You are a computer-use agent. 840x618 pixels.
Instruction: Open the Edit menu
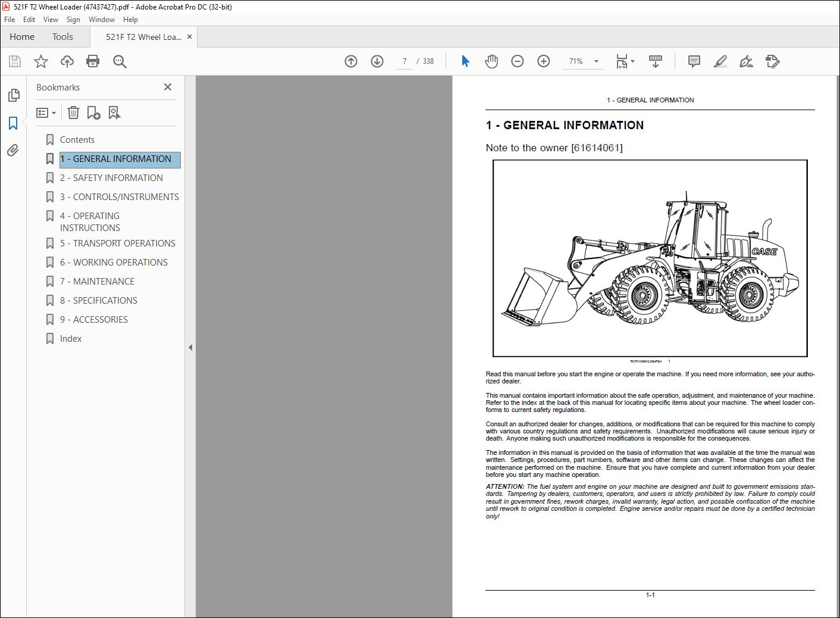pos(29,20)
